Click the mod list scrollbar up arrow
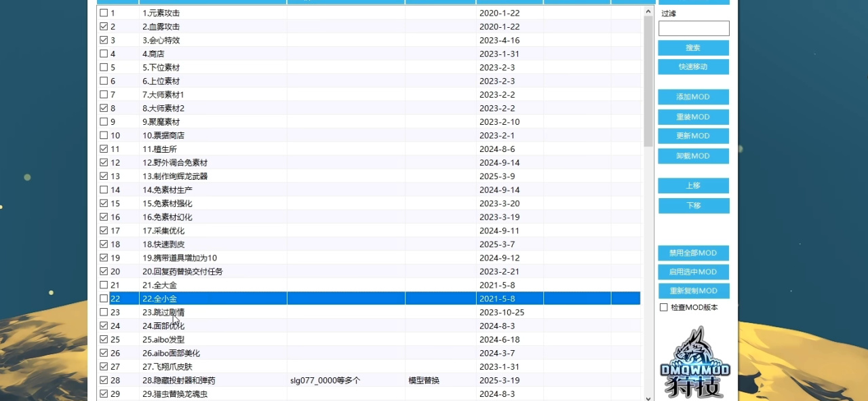The image size is (868, 401). 648,11
